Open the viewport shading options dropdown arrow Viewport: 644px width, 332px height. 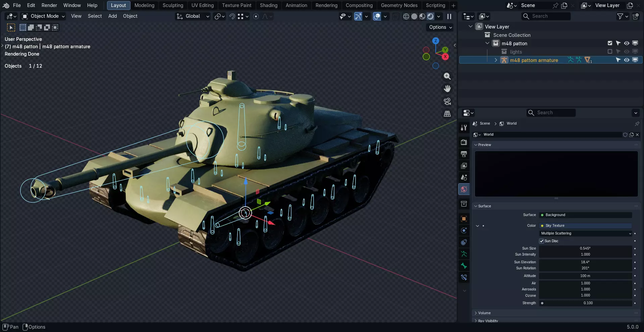(x=438, y=16)
